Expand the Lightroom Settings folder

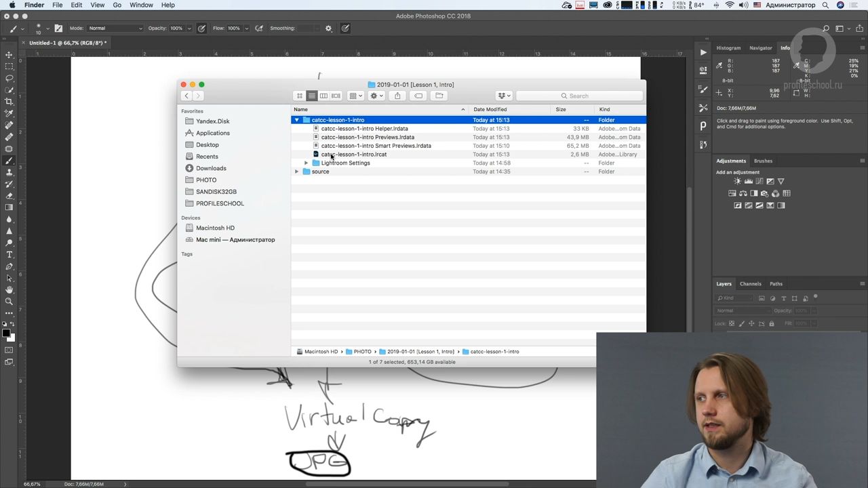tap(306, 163)
